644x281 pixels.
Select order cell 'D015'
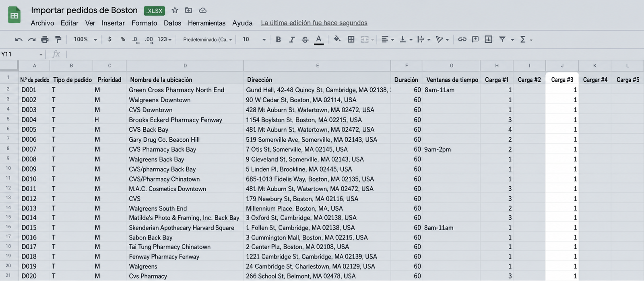tap(34, 227)
